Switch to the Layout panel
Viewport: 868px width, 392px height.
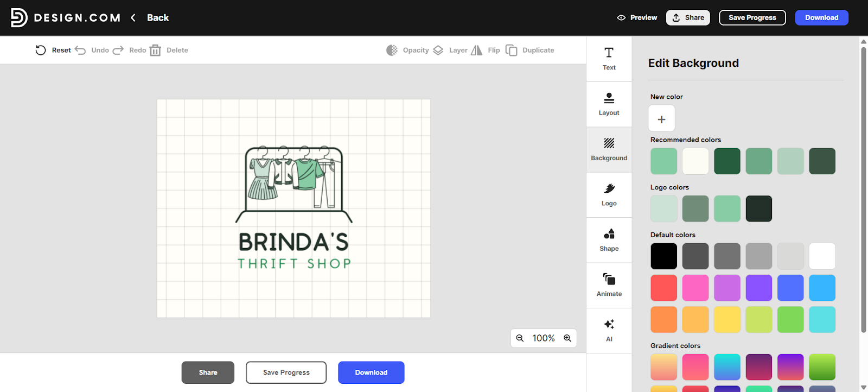[x=609, y=104]
